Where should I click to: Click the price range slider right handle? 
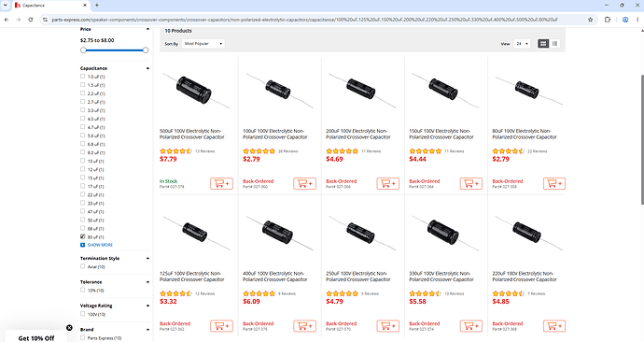point(146,50)
